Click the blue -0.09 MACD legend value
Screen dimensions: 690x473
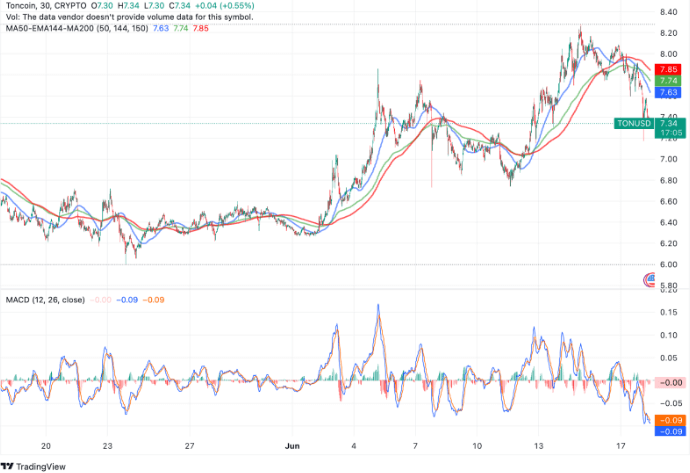click(127, 300)
